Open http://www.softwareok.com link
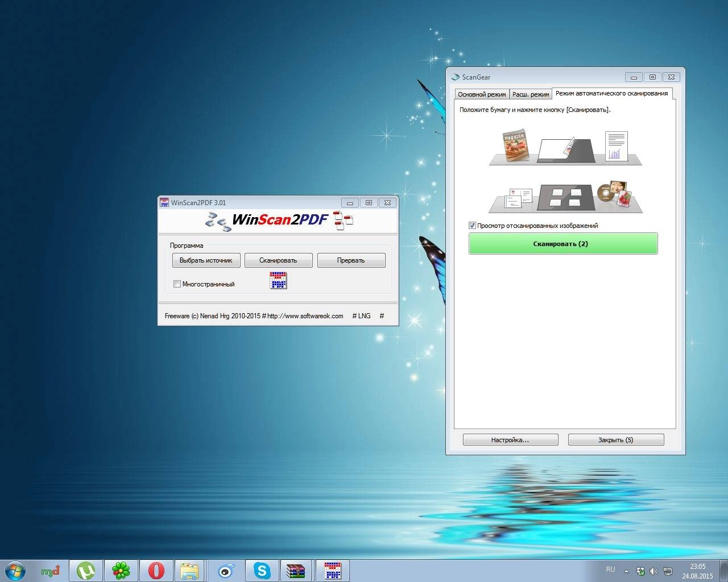This screenshot has height=582, width=728. click(x=305, y=316)
